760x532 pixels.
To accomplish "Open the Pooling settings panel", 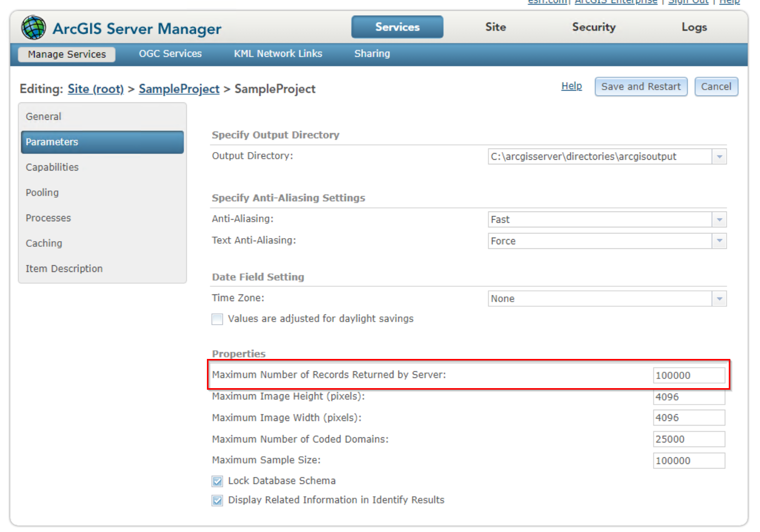I will click(x=42, y=193).
